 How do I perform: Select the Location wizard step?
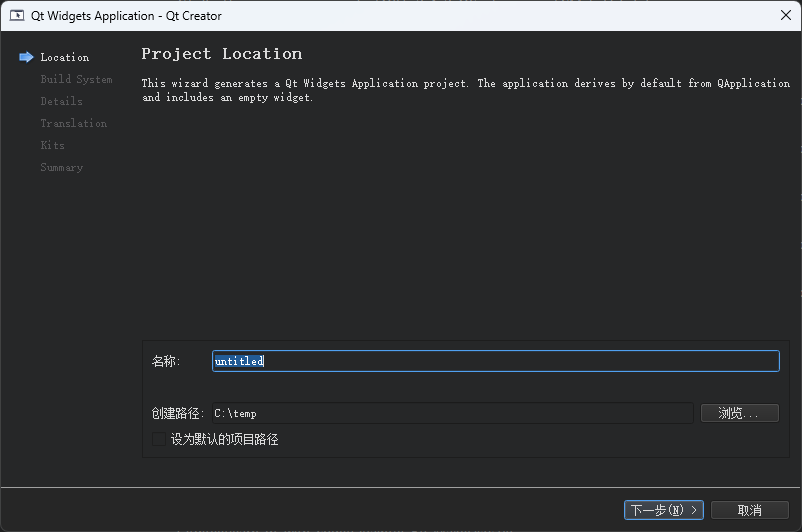pyautogui.click(x=65, y=58)
